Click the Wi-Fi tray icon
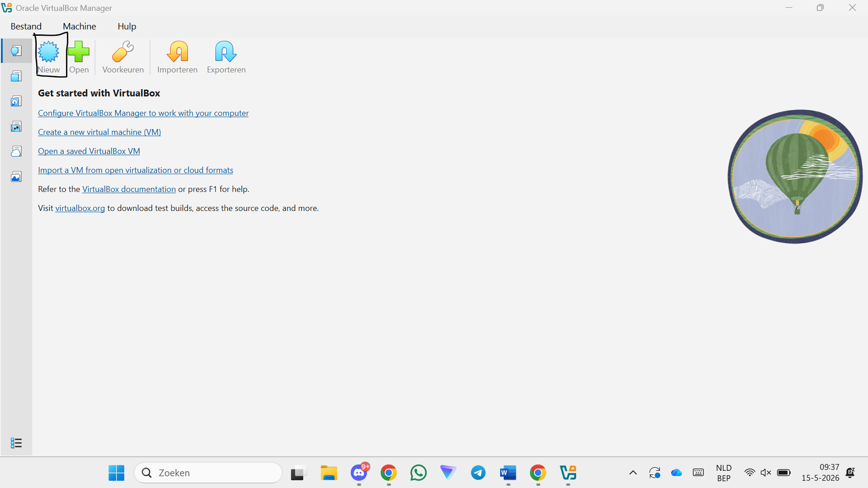The height and width of the screenshot is (488, 868). pos(749,473)
